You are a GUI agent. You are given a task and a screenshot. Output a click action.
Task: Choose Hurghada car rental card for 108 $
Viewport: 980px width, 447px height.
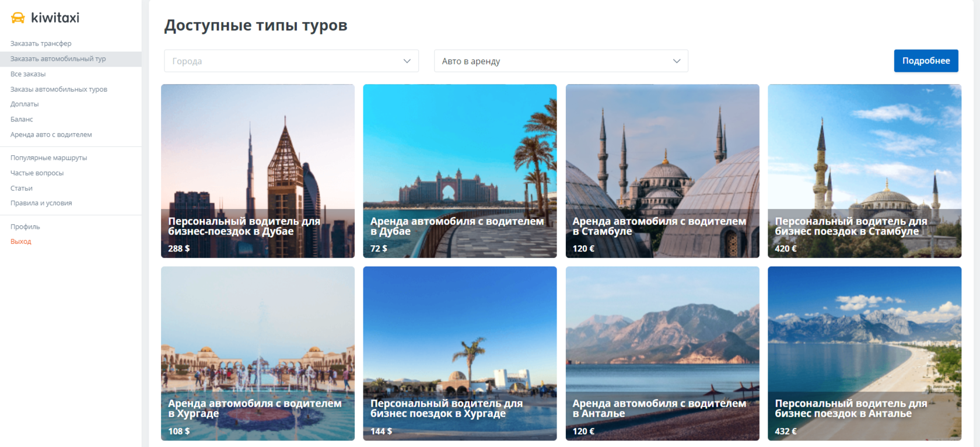click(x=258, y=353)
